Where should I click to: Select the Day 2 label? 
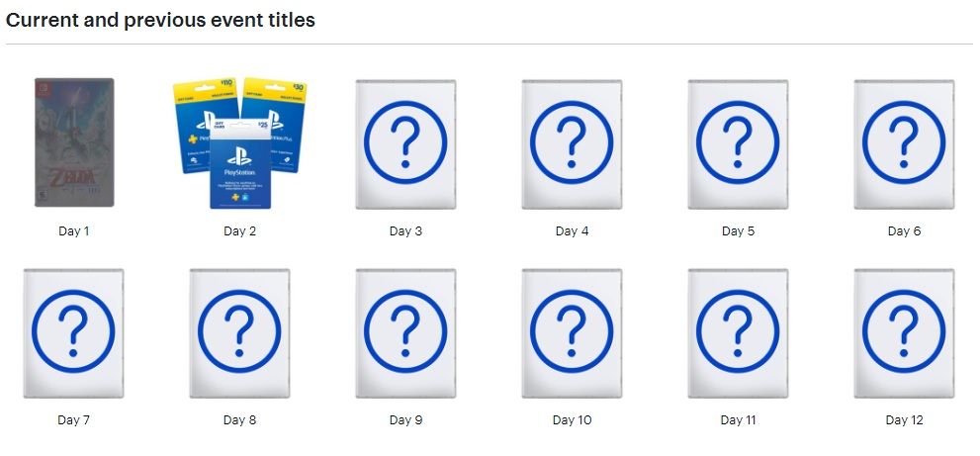[x=240, y=231]
